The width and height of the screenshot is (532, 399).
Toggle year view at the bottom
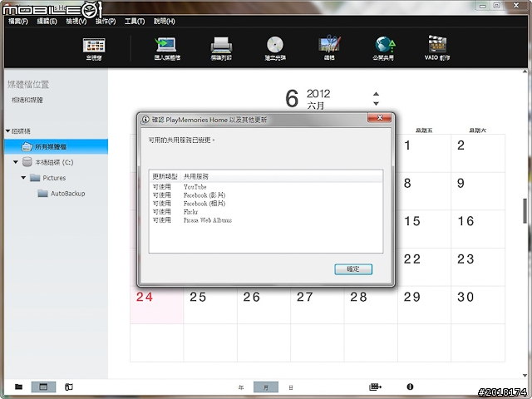tap(241, 387)
